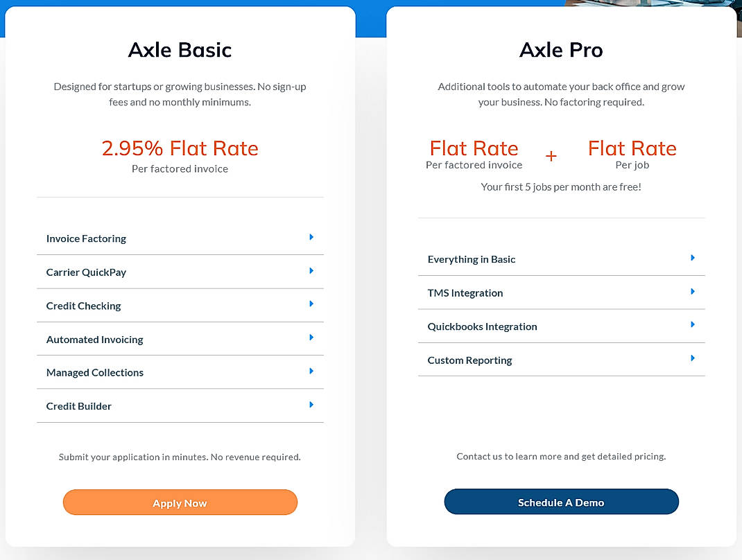Screen dimensions: 742x560
Task: Select the Custom Reporting feature label
Action: [x=469, y=360]
